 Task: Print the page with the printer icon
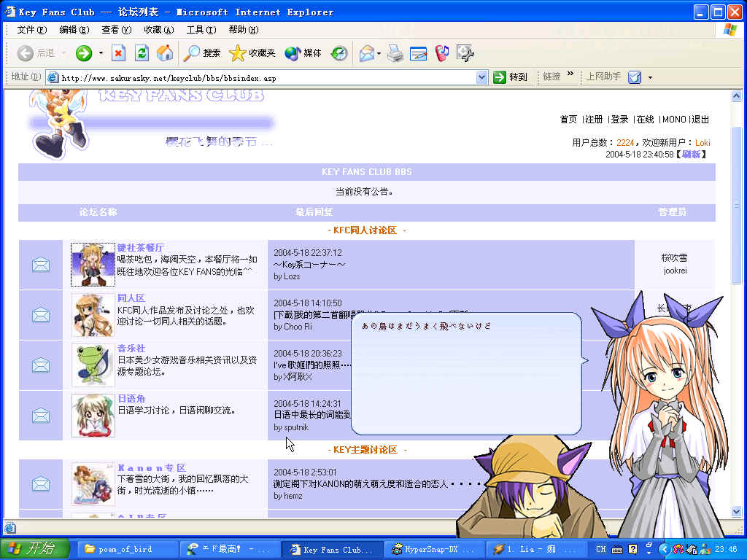[x=395, y=52]
